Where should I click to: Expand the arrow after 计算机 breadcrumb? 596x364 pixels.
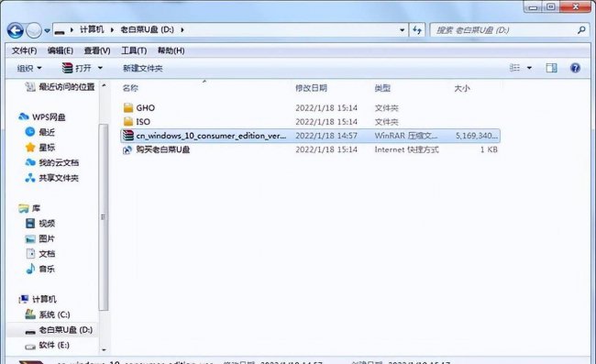pyautogui.click(x=112, y=29)
